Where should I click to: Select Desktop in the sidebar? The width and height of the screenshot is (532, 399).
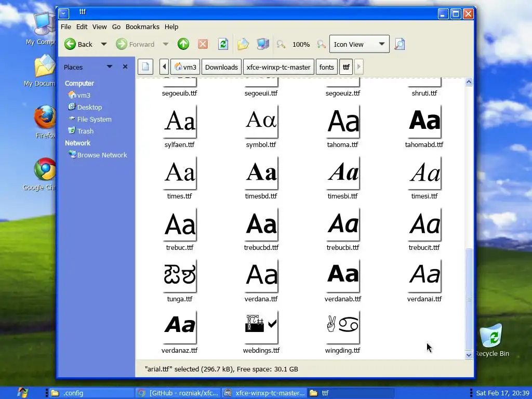pos(85,107)
